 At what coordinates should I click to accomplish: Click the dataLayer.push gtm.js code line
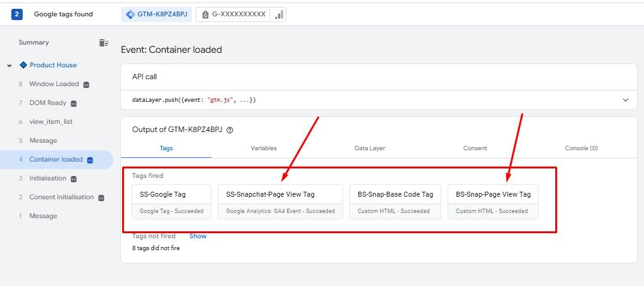194,100
